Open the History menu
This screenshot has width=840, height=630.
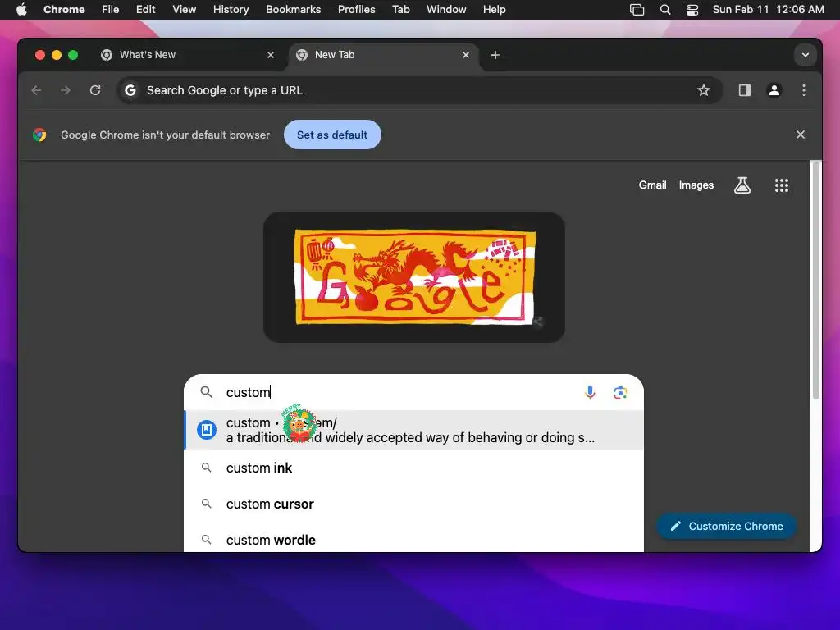click(x=231, y=10)
